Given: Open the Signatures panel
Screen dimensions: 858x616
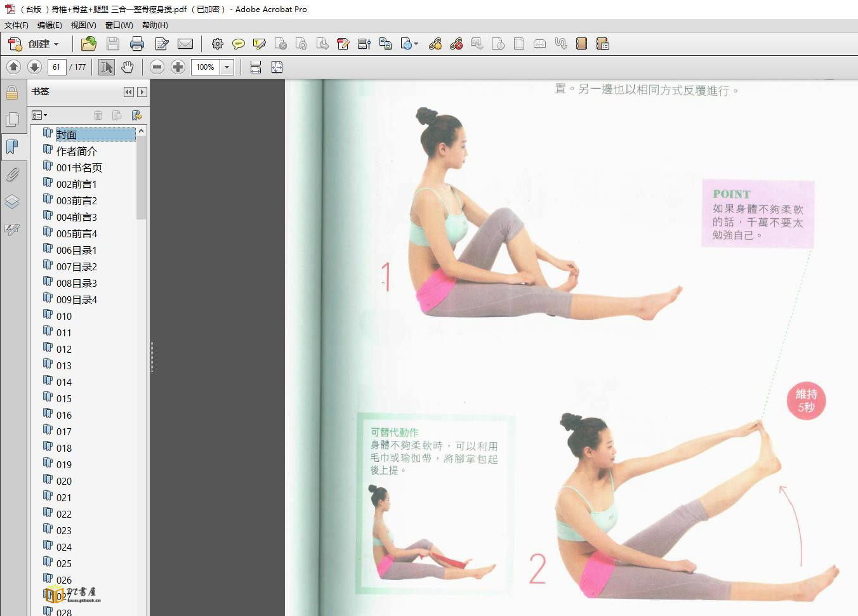Looking at the screenshot, I should point(12,229).
